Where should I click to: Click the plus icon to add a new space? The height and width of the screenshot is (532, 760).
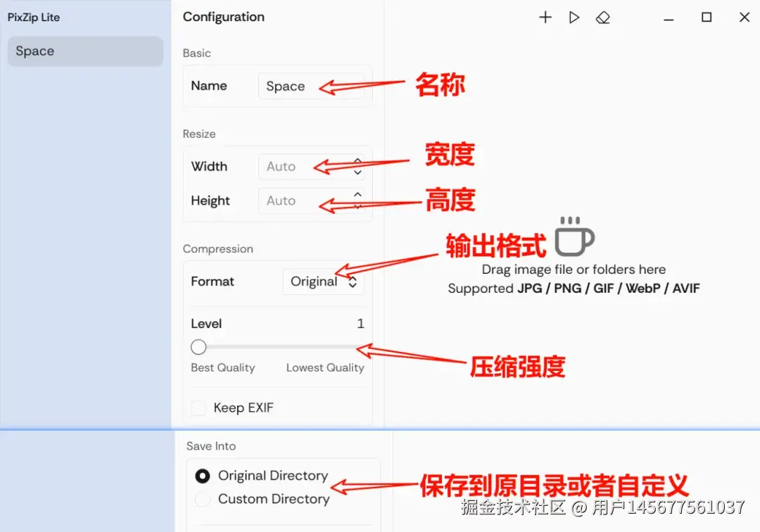[x=545, y=18]
